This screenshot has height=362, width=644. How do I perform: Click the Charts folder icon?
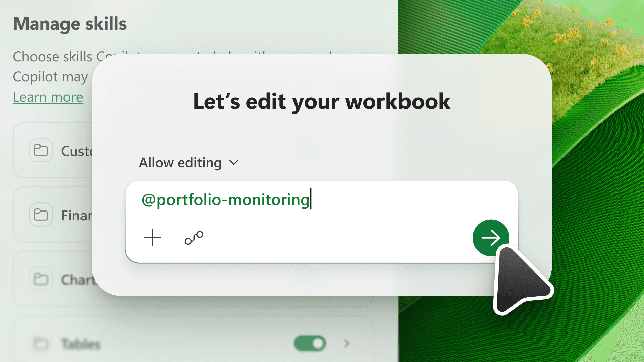click(41, 279)
